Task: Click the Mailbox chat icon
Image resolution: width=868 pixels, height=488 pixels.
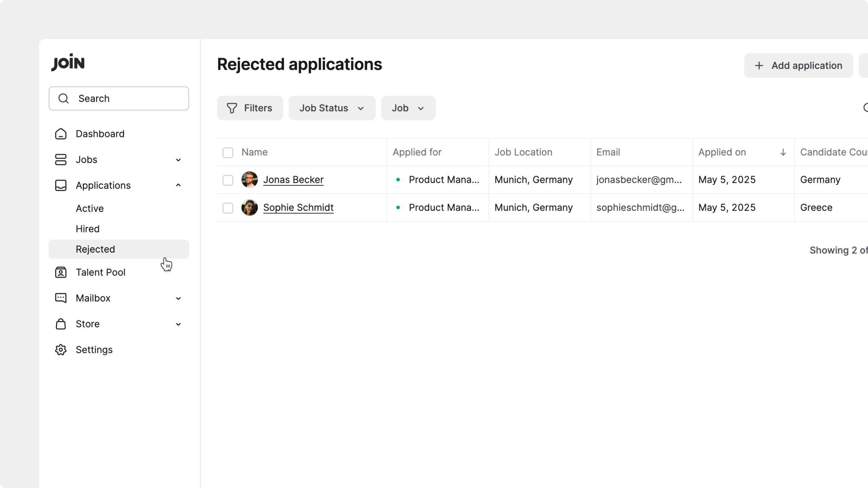Action: click(x=61, y=298)
